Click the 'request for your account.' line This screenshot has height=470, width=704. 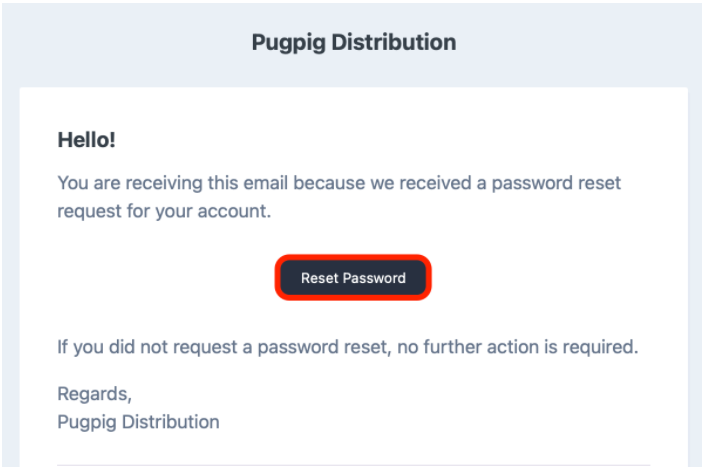click(164, 211)
